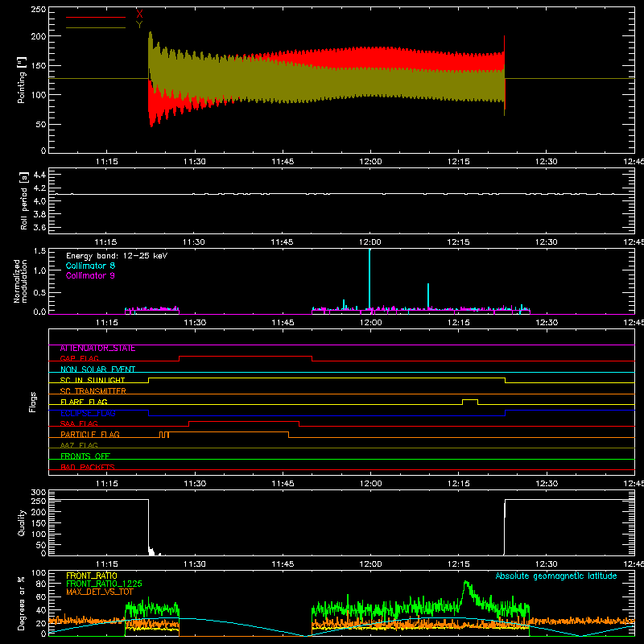
Task: Select the FRONT_RATIO legend entry
Action: click(x=92, y=576)
